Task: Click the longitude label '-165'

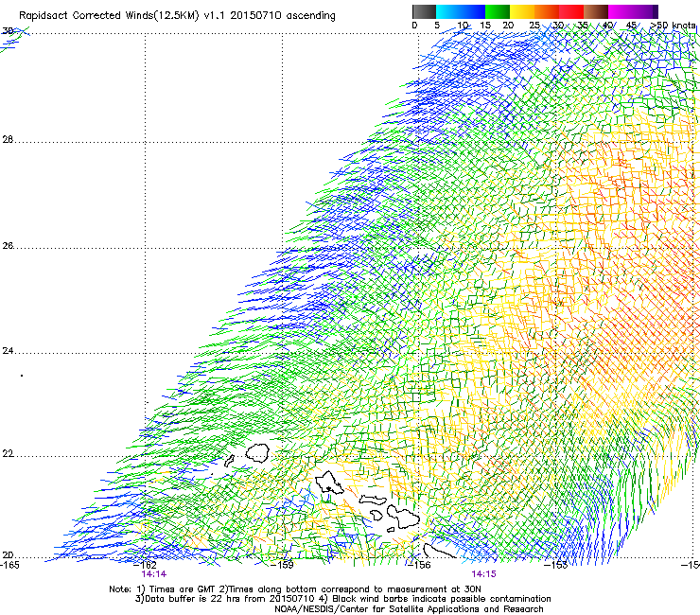Action: 9,565
